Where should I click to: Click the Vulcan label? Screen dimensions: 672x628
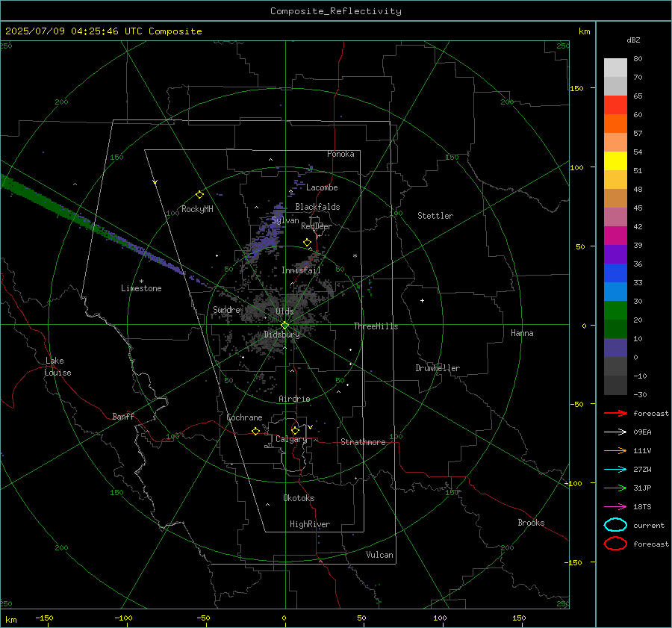379,555
